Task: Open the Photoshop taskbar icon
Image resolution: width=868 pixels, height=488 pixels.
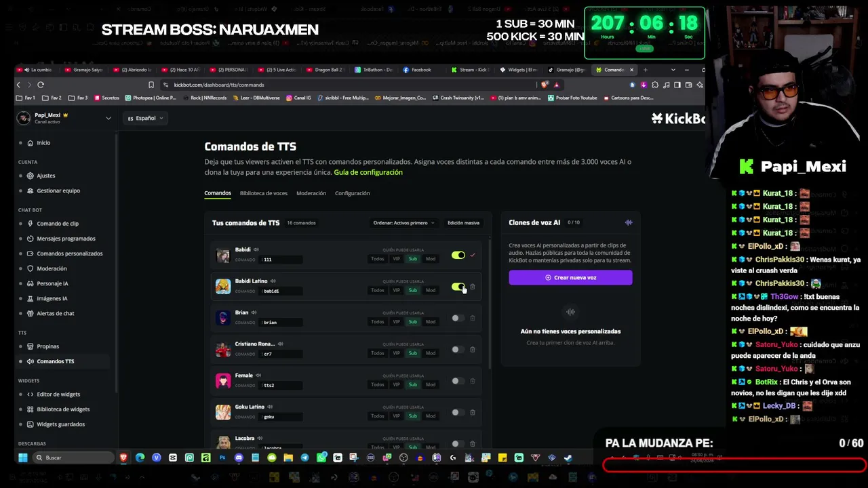Action: [x=222, y=457]
